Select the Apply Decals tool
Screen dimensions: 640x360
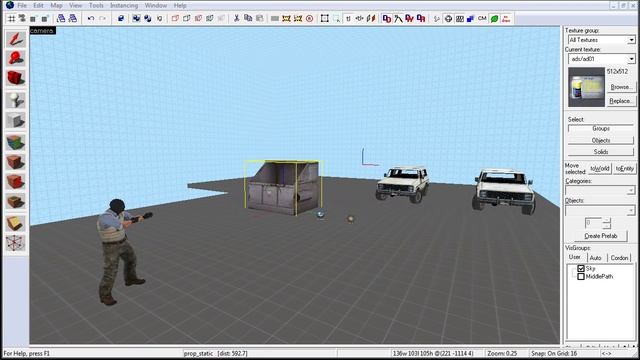(16, 181)
